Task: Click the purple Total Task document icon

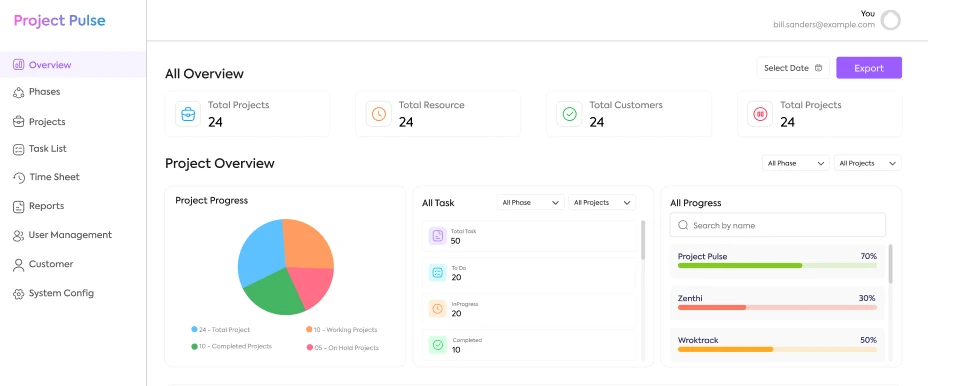Action: [438, 236]
